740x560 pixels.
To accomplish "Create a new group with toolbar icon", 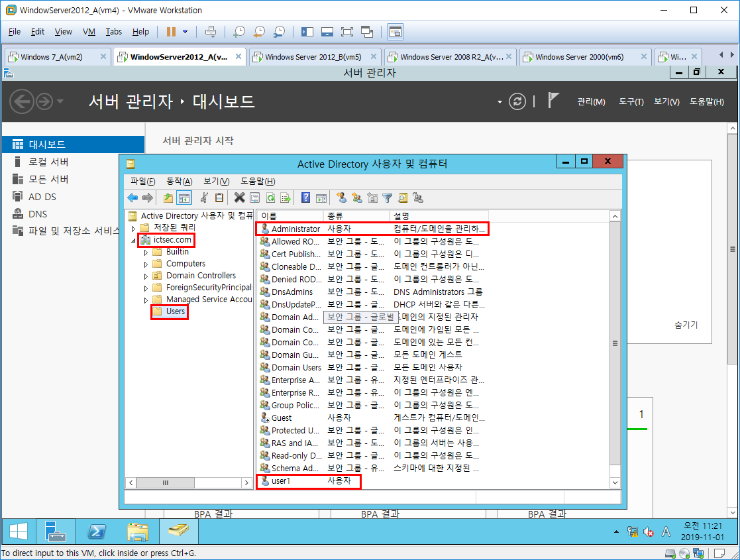I will [357, 198].
